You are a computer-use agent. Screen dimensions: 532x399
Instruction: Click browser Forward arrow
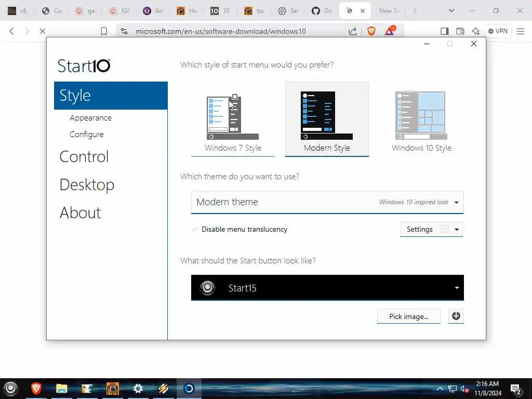coord(27,31)
